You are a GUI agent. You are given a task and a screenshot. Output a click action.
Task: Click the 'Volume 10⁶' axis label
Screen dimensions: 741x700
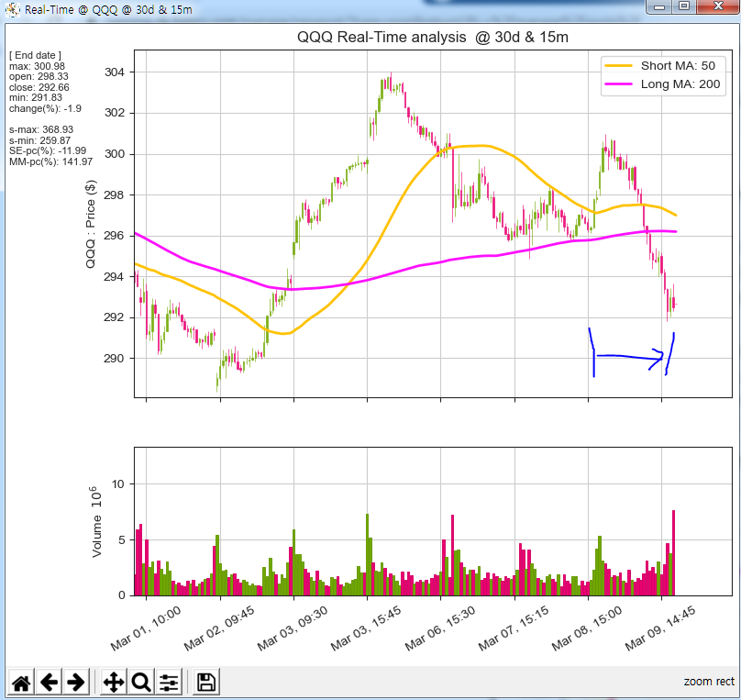click(x=96, y=522)
